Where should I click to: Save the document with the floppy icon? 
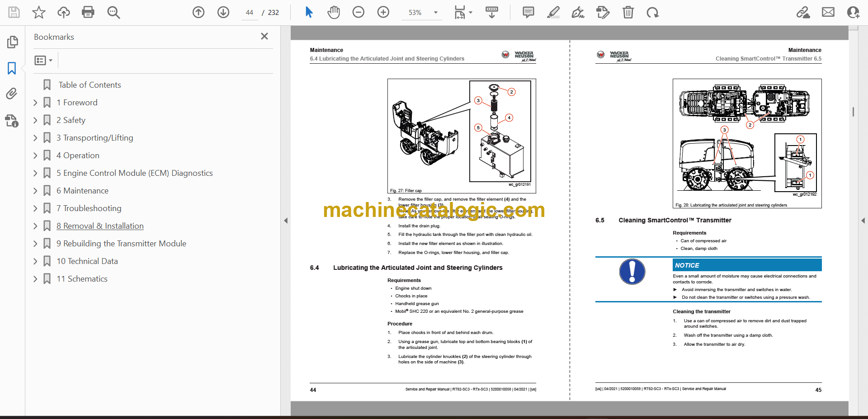[14, 12]
